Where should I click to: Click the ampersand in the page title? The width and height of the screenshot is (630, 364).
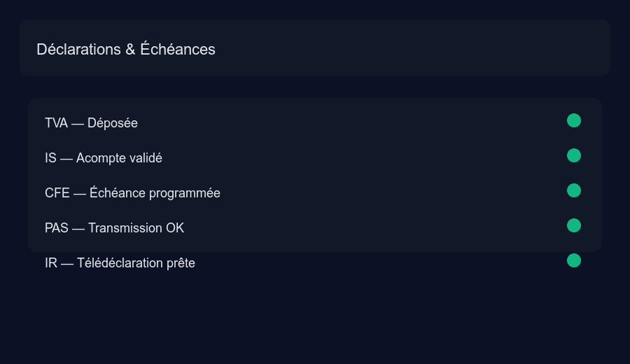(x=130, y=50)
